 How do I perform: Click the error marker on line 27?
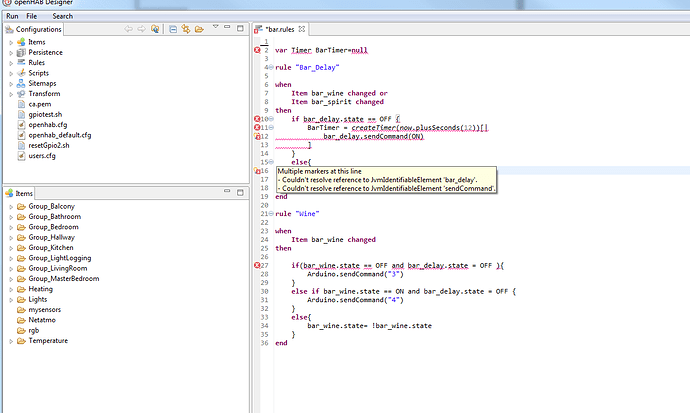(x=257, y=265)
